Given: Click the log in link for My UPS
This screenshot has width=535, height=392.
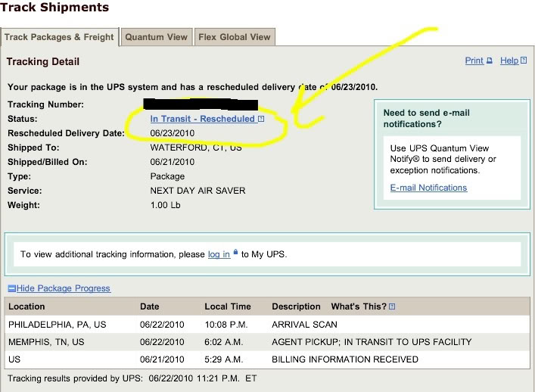Looking at the screenshot, I should [219, 254].
